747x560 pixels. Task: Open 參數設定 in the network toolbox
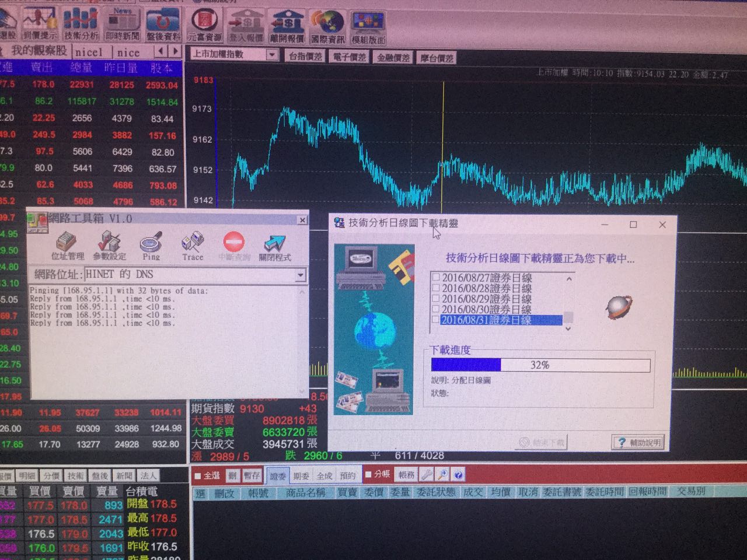109,246
